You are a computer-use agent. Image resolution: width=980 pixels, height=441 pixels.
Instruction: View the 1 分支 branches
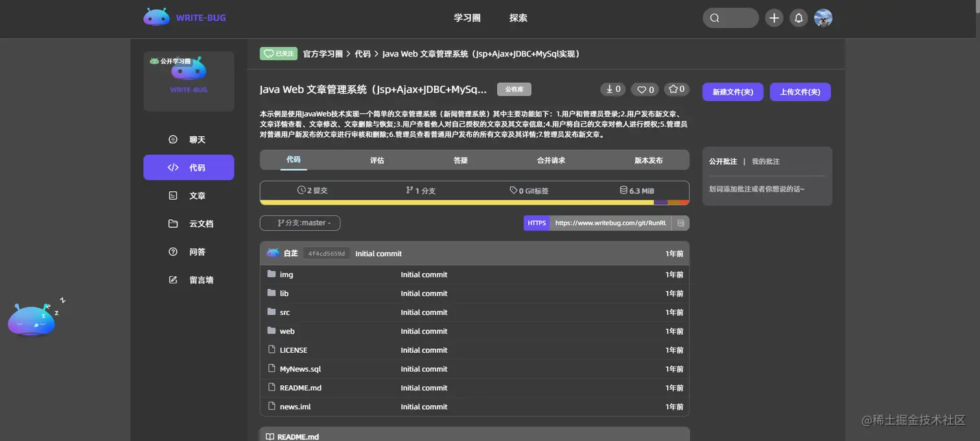421,191
